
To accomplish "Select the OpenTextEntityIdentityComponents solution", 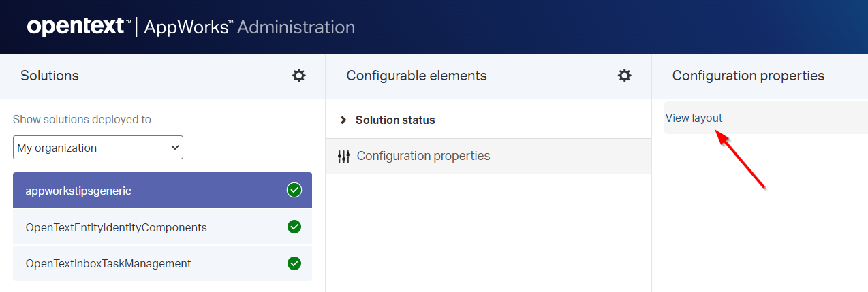I will click(116, 227).
